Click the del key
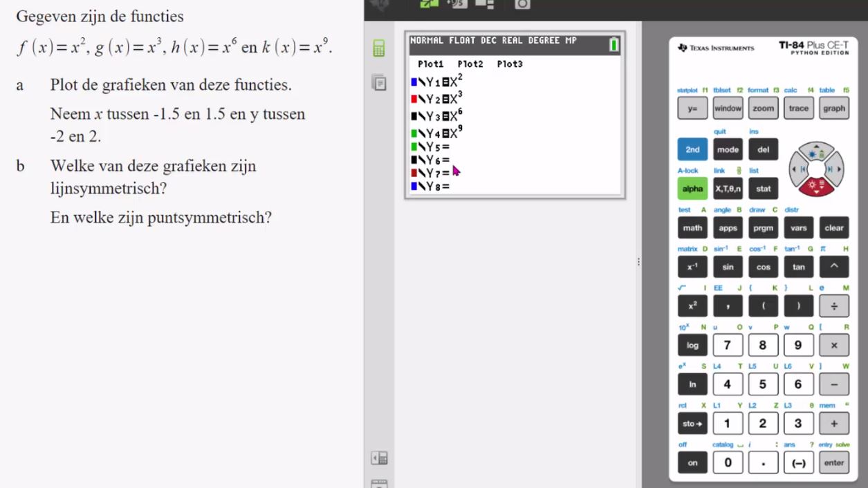The image size is (868, 488). pos(764,149)
